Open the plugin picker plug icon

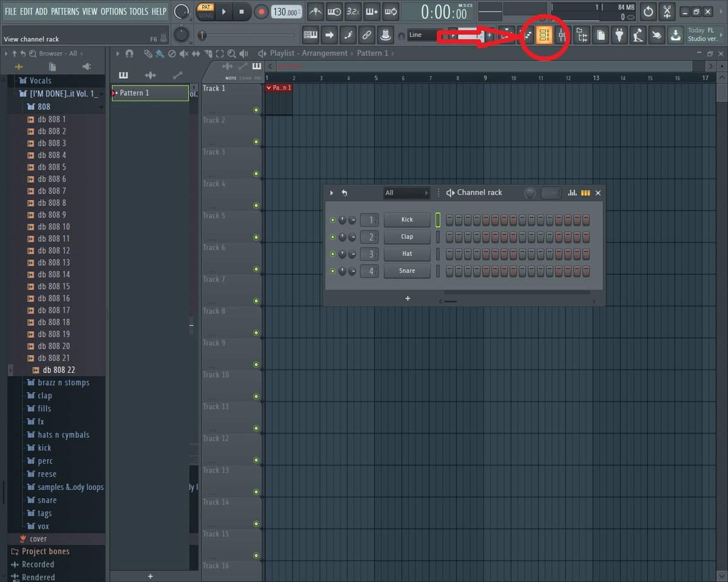pyautogui.click(x=619, y=35)
